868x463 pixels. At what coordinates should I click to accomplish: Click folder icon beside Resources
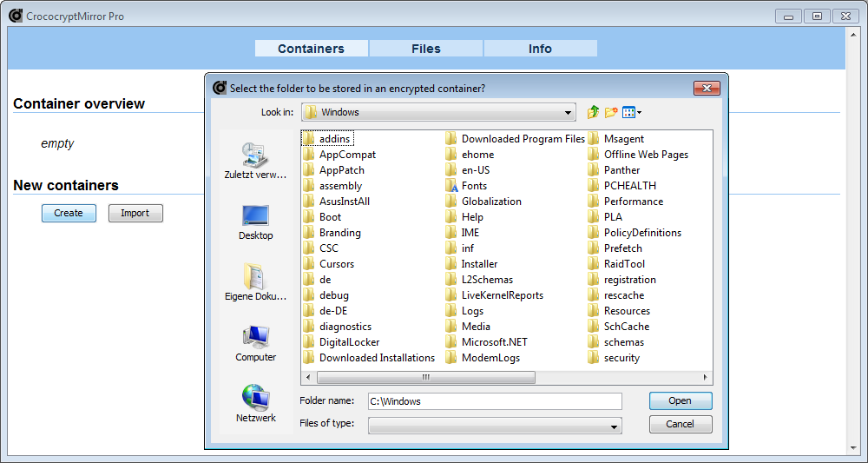pyautogui.click(x=594, y=311)
